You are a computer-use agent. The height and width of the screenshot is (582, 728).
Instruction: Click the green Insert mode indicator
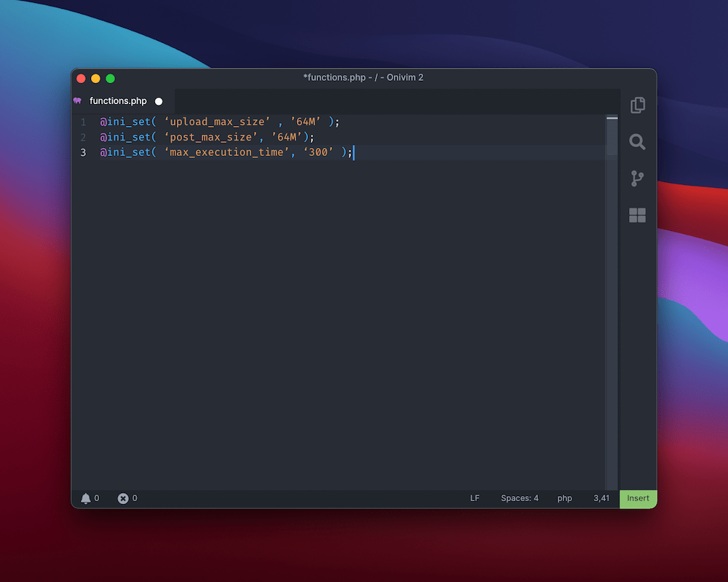click(x=638, y=498)
